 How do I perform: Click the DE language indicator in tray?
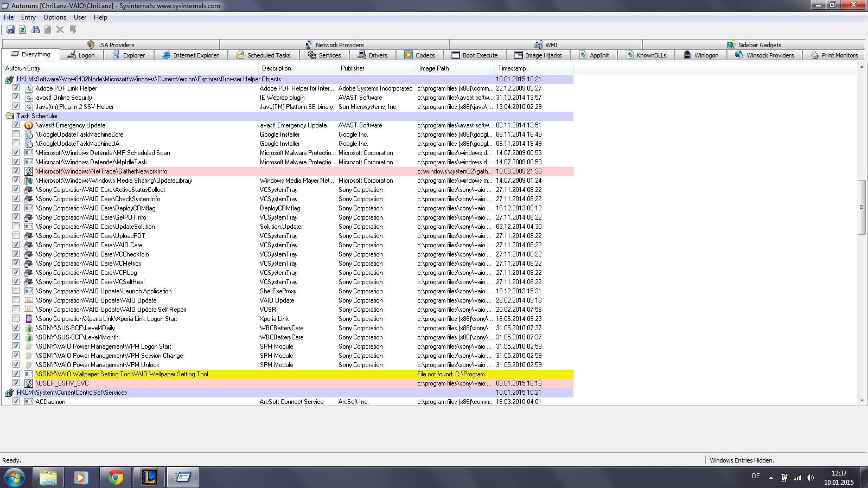pyautogui.click(x=756, y=476)
